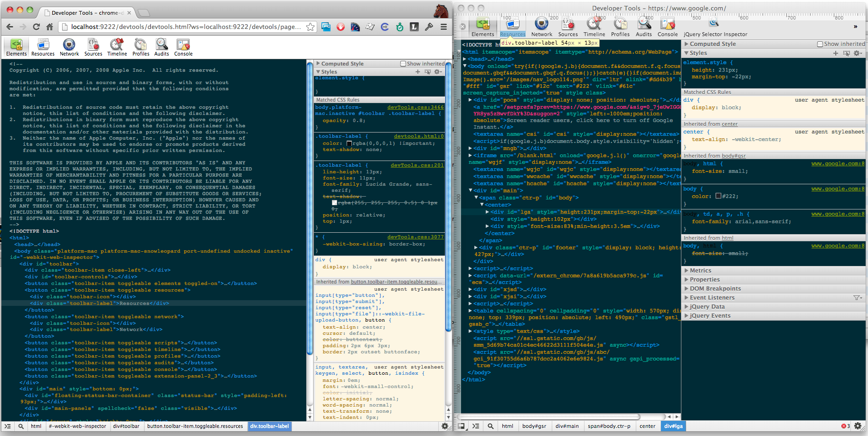
Task: Open styles gear dropdown in right Styles pane
Action: tap(858, 53)
